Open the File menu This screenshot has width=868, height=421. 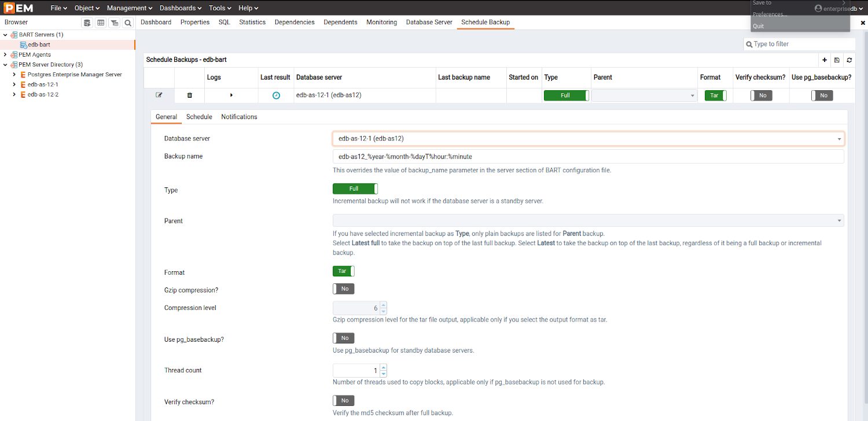point(59,8)
